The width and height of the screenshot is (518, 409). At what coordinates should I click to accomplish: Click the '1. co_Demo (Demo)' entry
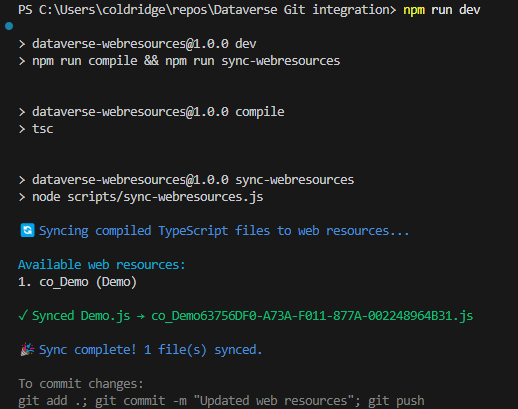pos(77,282)
